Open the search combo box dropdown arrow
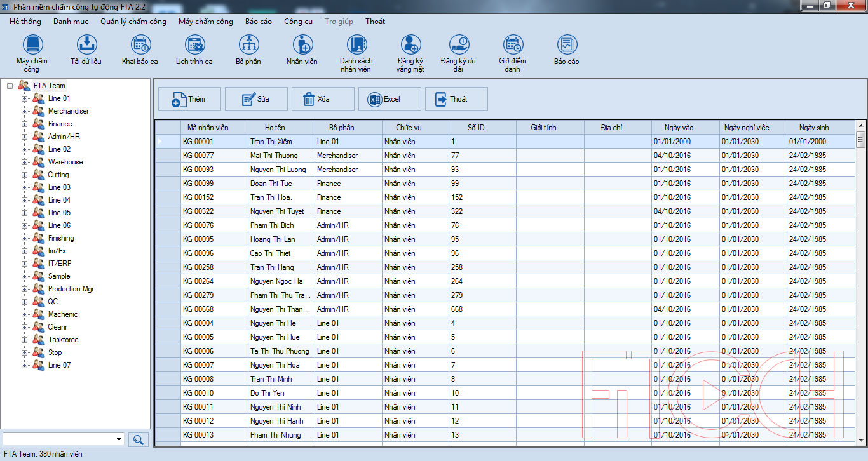 tap(119, 439)
